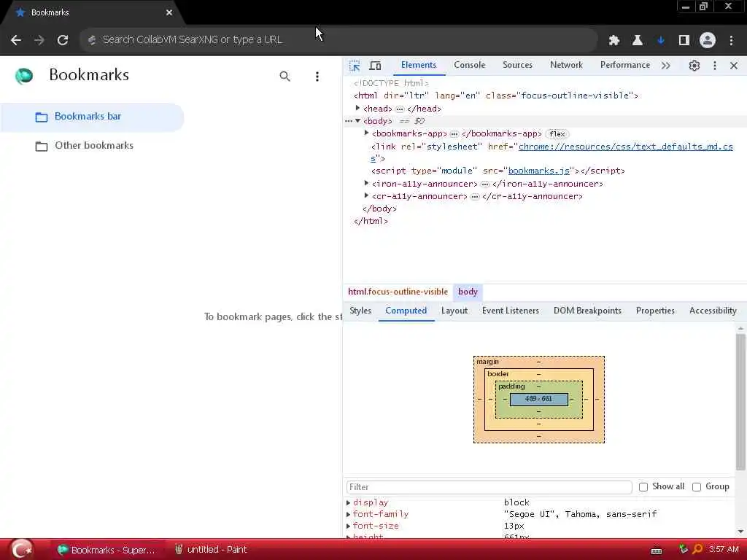Enable the Group checkbox
This screenshot has height=560, width=747.
[x=697, y=486]
